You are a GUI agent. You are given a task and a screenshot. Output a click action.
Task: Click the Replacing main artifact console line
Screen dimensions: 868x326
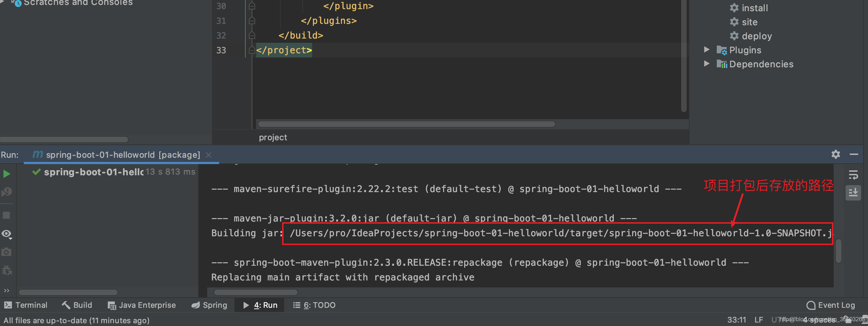(343, 277)
